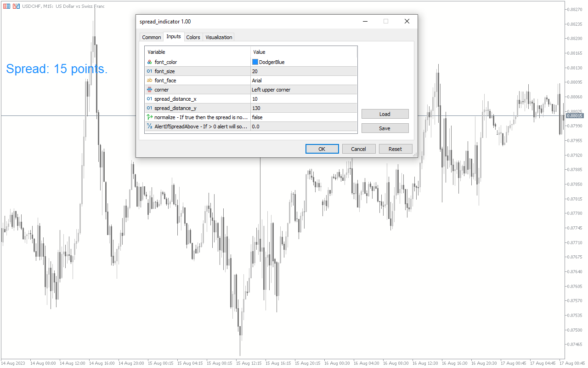Select the font_color variable name

pos(166,62)
